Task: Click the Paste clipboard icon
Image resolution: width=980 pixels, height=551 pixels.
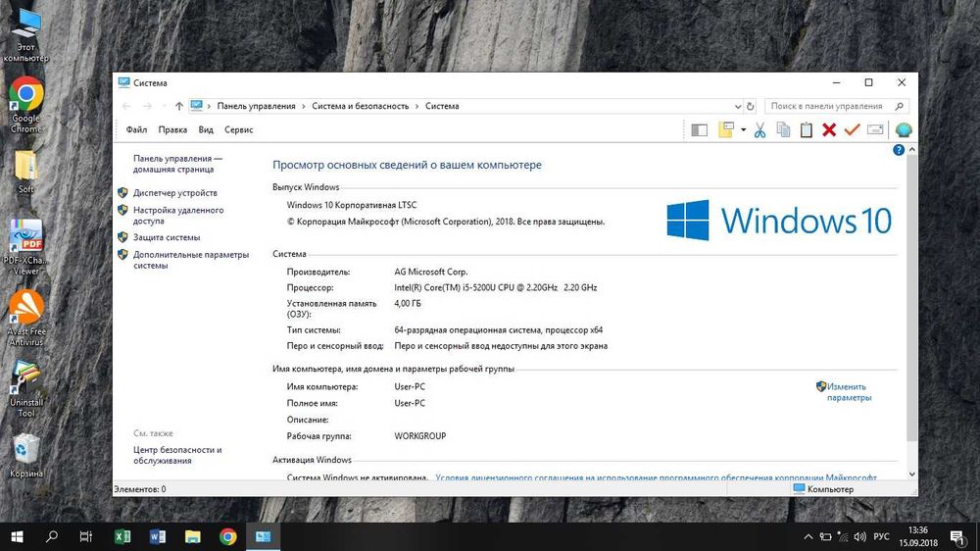Action: coord(807,129)
